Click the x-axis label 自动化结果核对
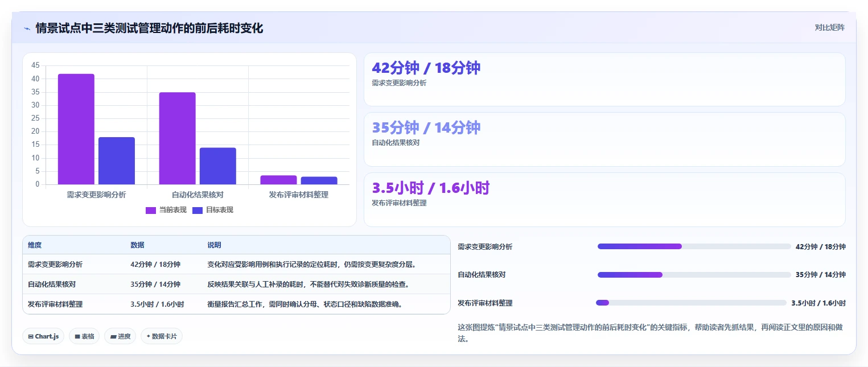This screenshot has height=367, width=868. [x=198, y=195]
